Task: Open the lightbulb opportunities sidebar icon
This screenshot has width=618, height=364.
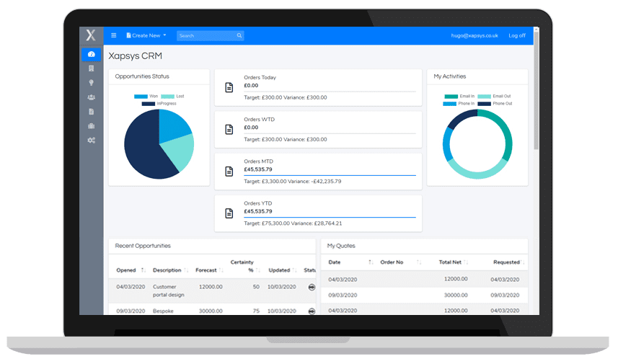Action: tap(91, 83)
